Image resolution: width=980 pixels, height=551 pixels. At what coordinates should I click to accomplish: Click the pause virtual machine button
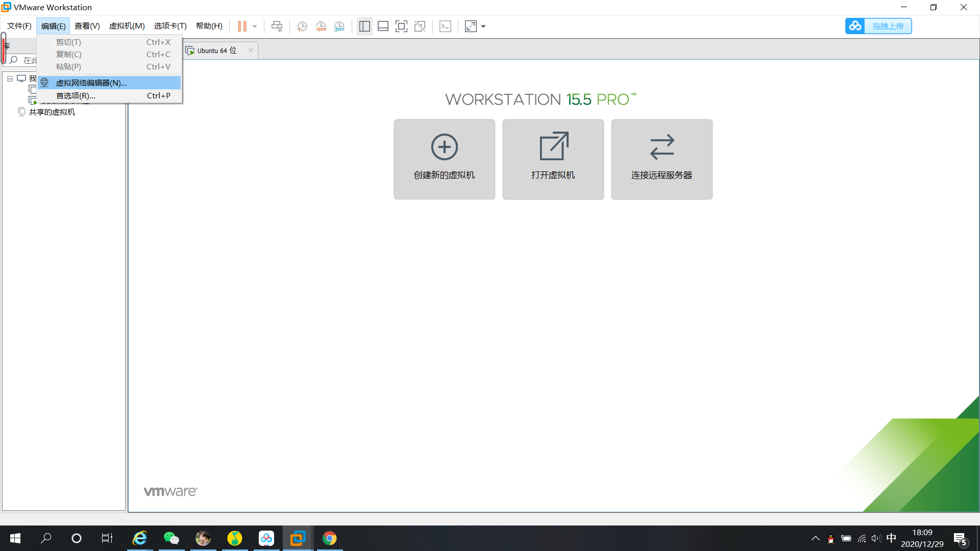point(242,26)
